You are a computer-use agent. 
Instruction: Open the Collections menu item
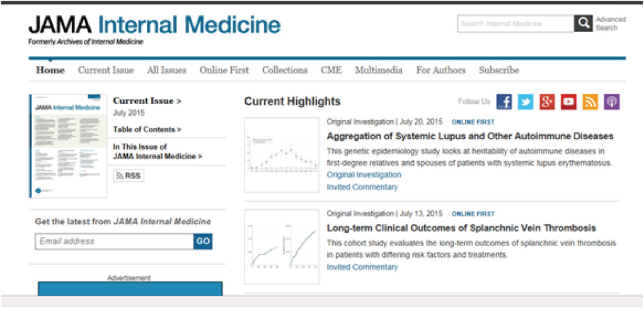click(x=285, y=70)
